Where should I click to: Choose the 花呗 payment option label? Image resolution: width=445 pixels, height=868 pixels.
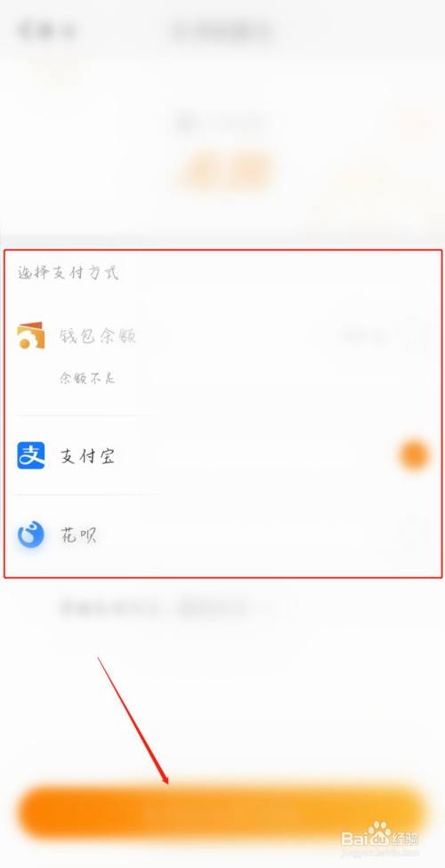pos(78,535)
